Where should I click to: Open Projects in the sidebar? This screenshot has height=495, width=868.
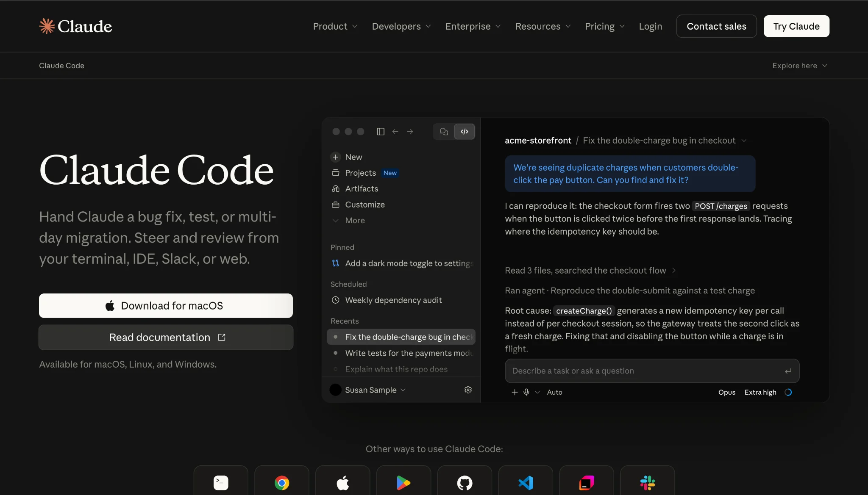coord(360,173)
